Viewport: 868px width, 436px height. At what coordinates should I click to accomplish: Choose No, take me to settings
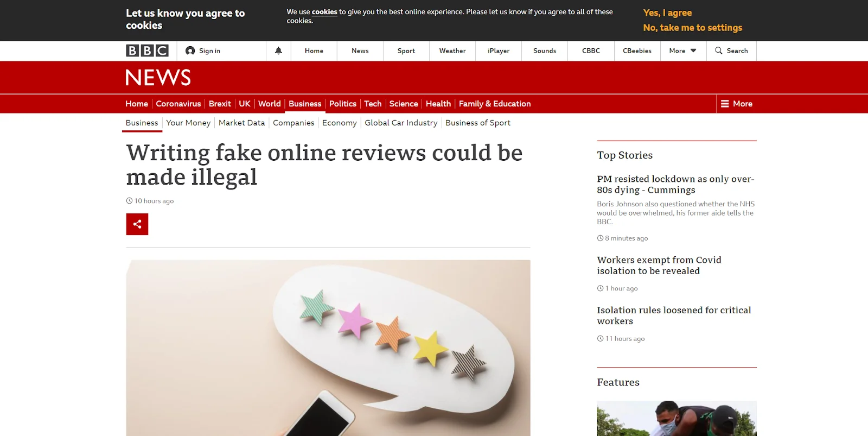pos(693,28)
